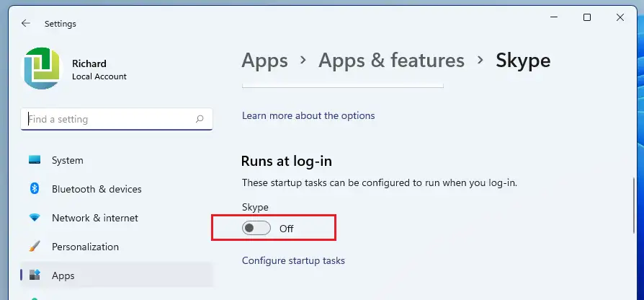Open Learn more about the options link
The width and height of the screenshot is (644, 300).
point(308,115)
